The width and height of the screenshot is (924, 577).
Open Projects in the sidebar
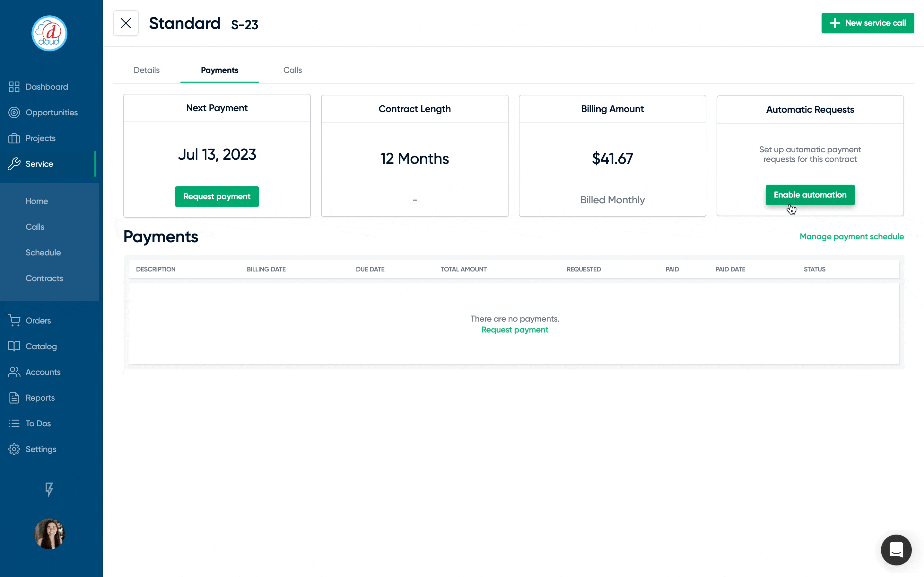[40, 138]
